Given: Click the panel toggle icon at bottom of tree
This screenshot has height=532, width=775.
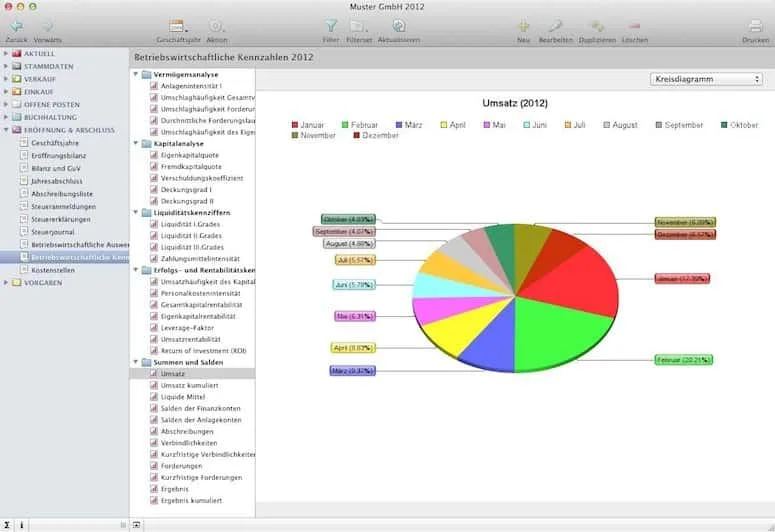Looking at the screenshot, I should (x=136, y=525).
